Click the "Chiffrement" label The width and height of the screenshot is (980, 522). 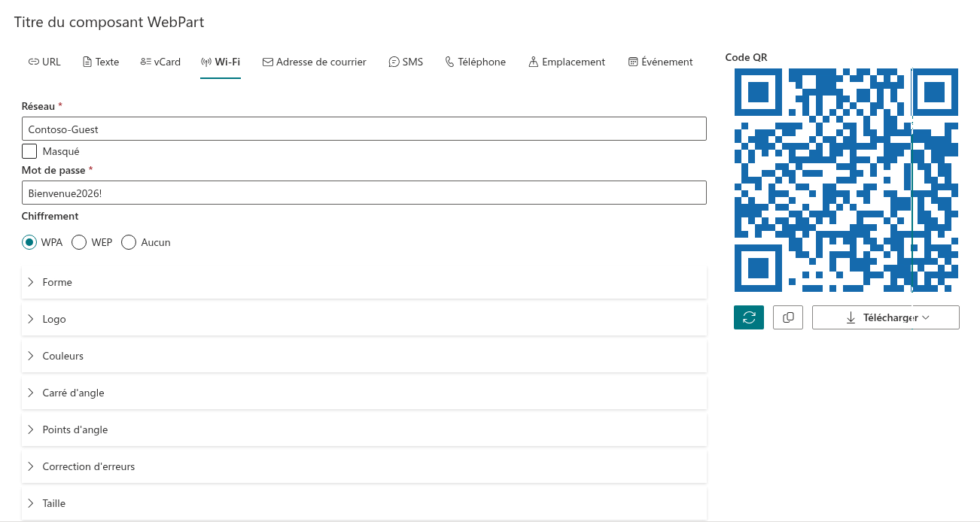click(50, 216)
